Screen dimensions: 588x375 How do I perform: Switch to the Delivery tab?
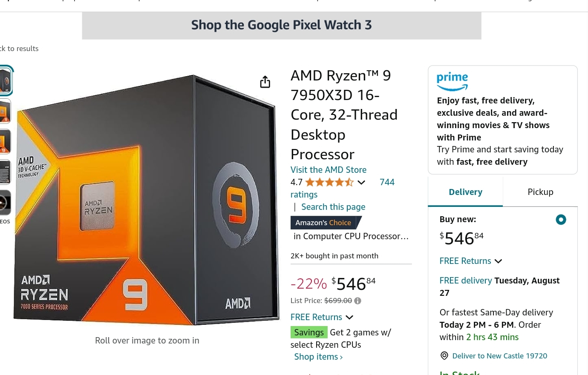465,192
